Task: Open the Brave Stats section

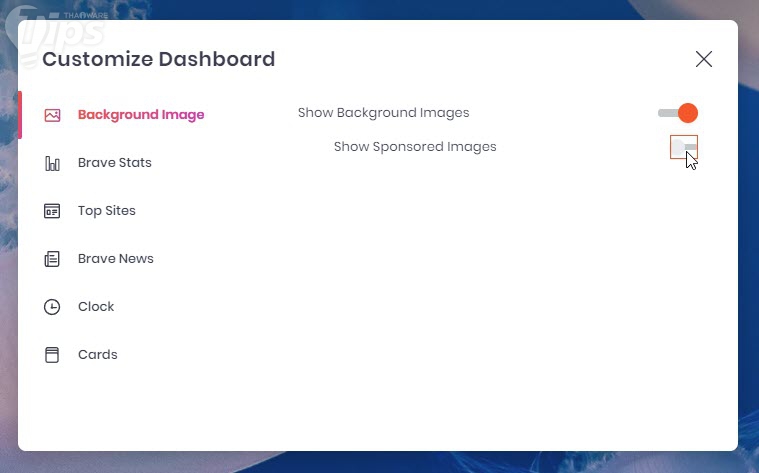Action: pos(115,163)
